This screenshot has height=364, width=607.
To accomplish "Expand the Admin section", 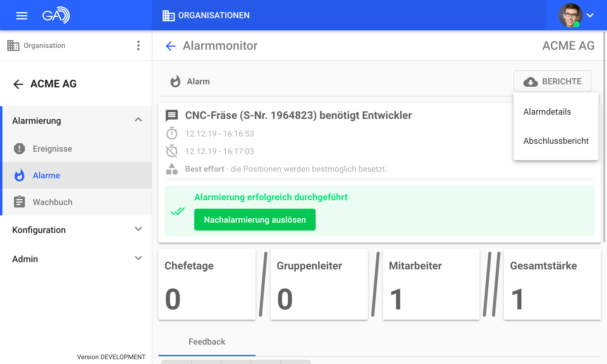I will [x=138, y=258].
